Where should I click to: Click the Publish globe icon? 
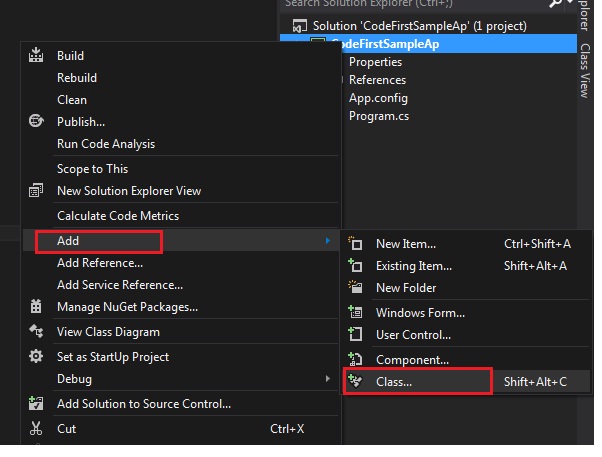37,121
